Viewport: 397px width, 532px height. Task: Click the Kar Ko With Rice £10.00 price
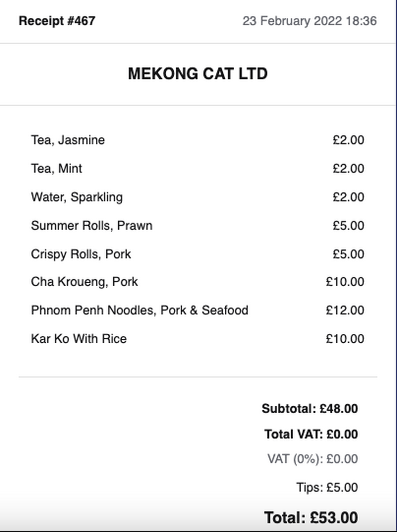pyautogui.click(x=345, y=339)
